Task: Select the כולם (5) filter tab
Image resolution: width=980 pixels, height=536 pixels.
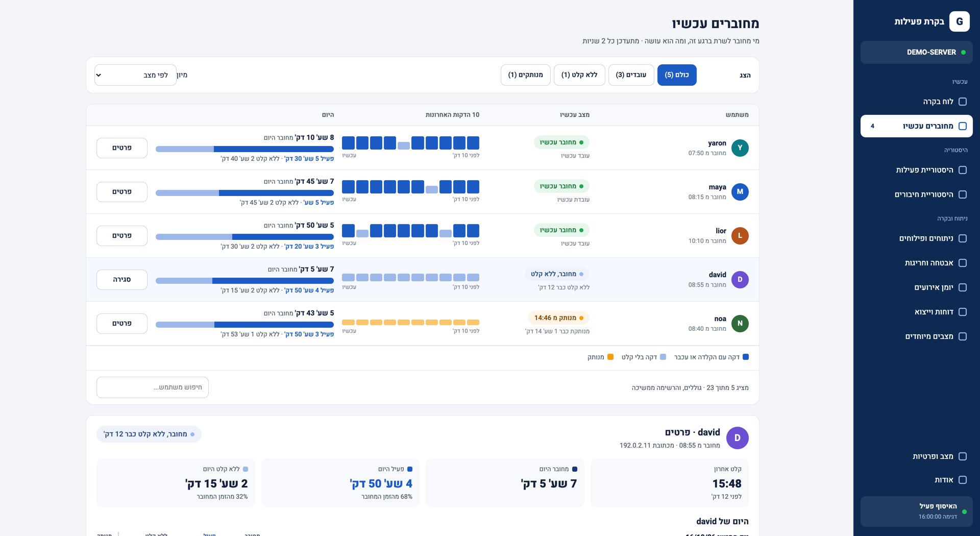Action: pos(677,75)
